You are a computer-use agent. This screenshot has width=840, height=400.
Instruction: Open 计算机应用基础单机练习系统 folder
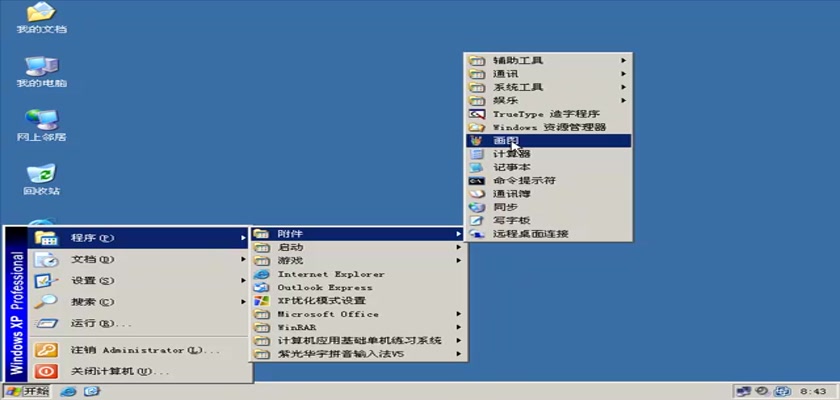coord(358,341)
